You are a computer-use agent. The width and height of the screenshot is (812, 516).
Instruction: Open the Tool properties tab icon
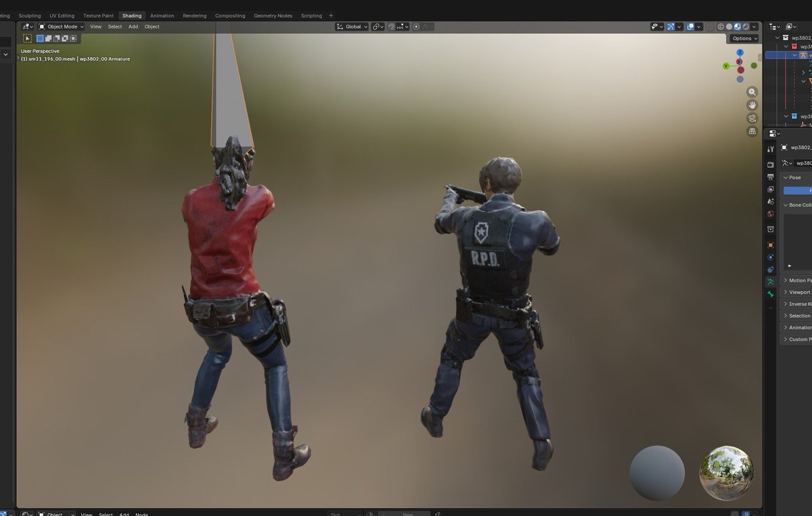tap(770, 149)
